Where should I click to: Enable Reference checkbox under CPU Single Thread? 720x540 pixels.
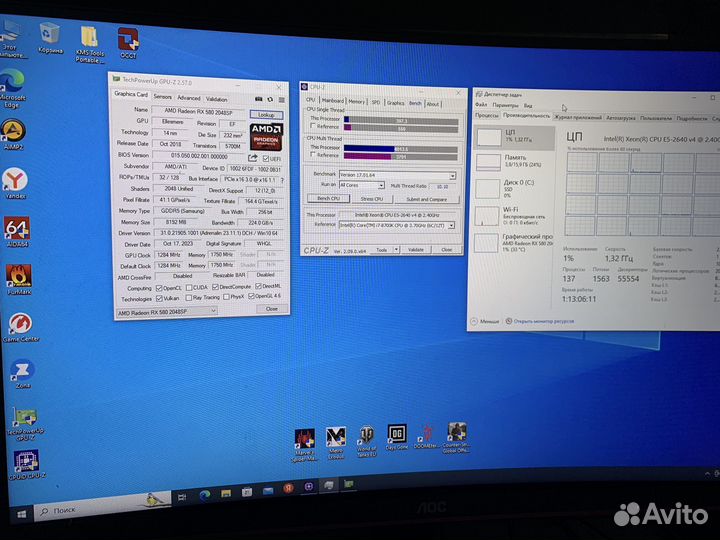click(313, 126)
